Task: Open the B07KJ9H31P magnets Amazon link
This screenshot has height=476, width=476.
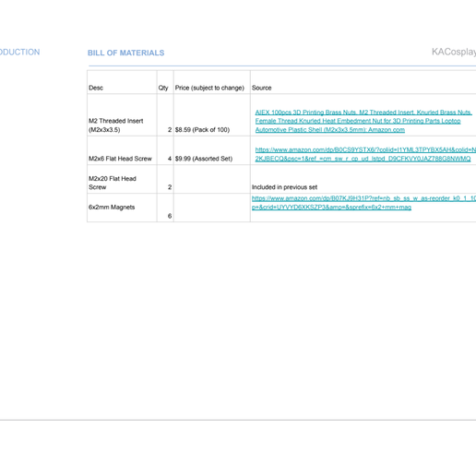Action: tap(363, 203)
